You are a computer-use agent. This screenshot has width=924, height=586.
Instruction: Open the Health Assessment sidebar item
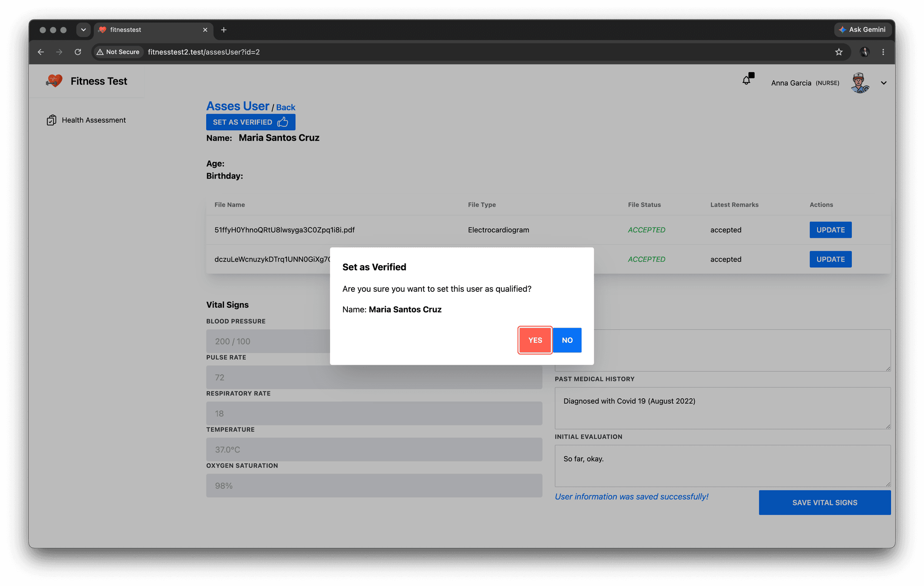tap(86, 120)
